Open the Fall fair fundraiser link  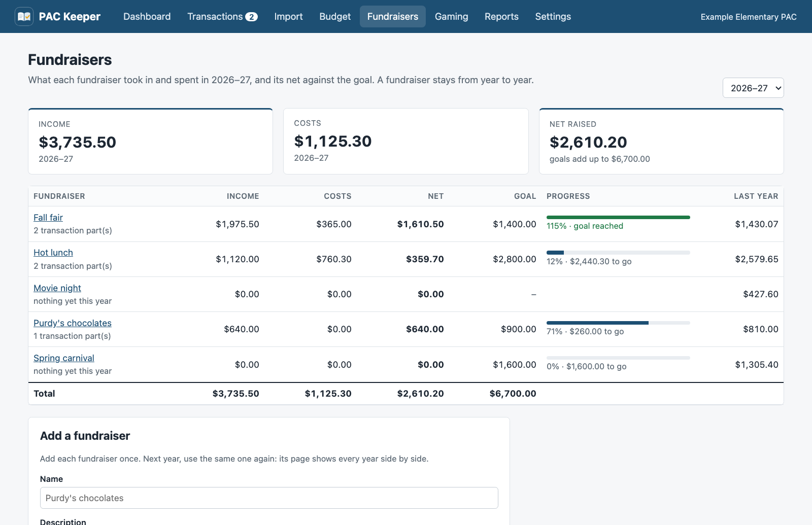[48, 218]
